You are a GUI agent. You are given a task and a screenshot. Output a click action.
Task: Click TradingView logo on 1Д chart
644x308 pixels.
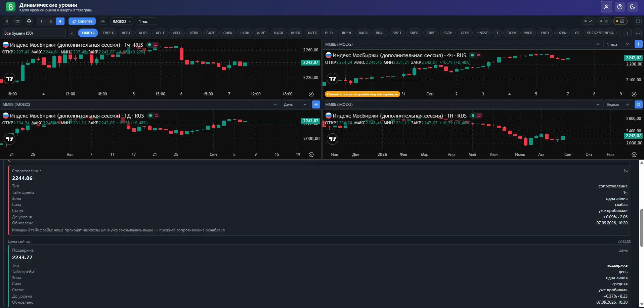point(10,139)
